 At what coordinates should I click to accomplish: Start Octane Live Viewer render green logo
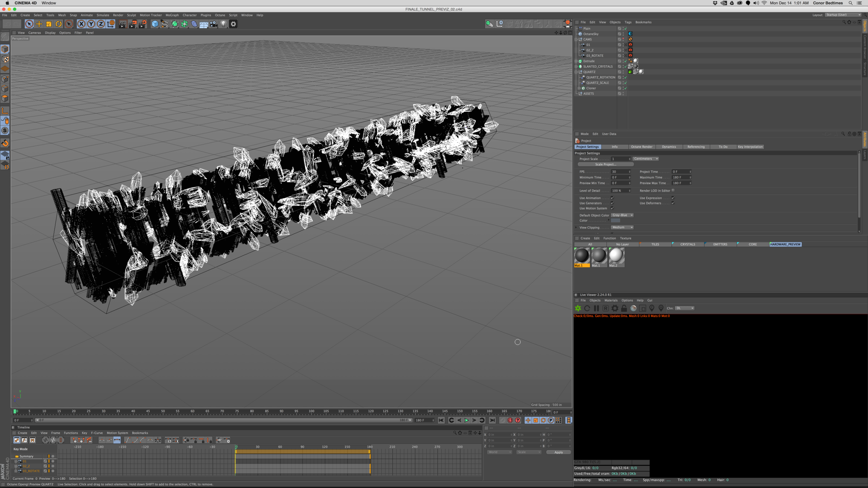coord(578,308)
